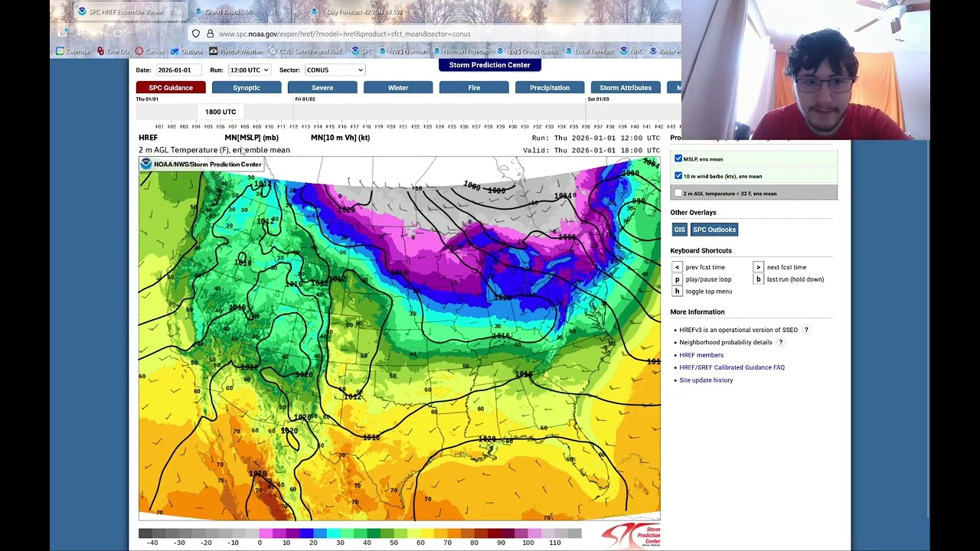Select the Severe tab
This screenshot has height=551, width=980.
pyautogui.click(x=322, y=88)
